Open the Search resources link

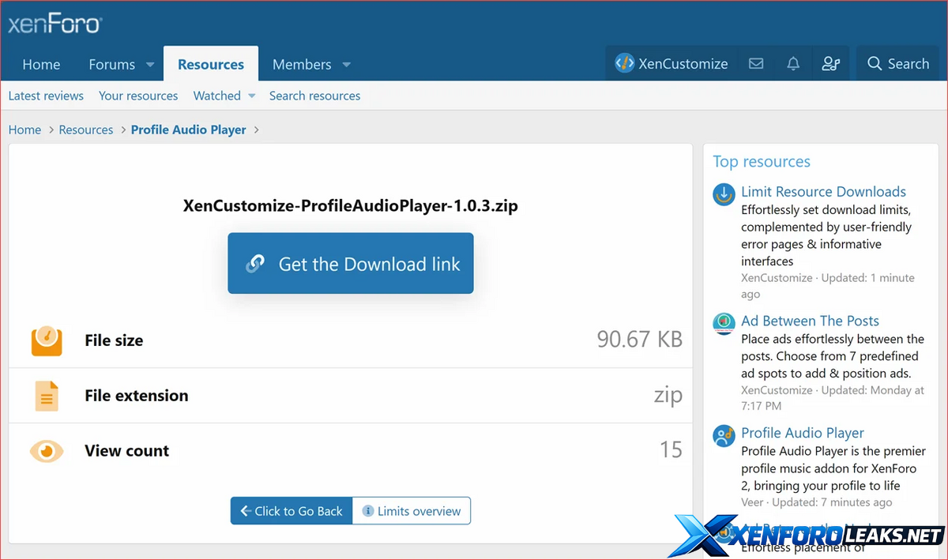click(x=314, y=96)
